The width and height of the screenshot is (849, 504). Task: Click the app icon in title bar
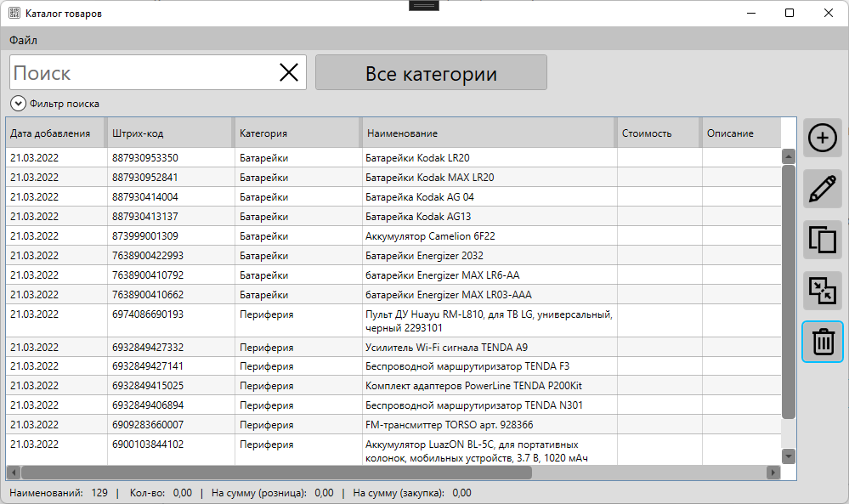pos(14,13)
